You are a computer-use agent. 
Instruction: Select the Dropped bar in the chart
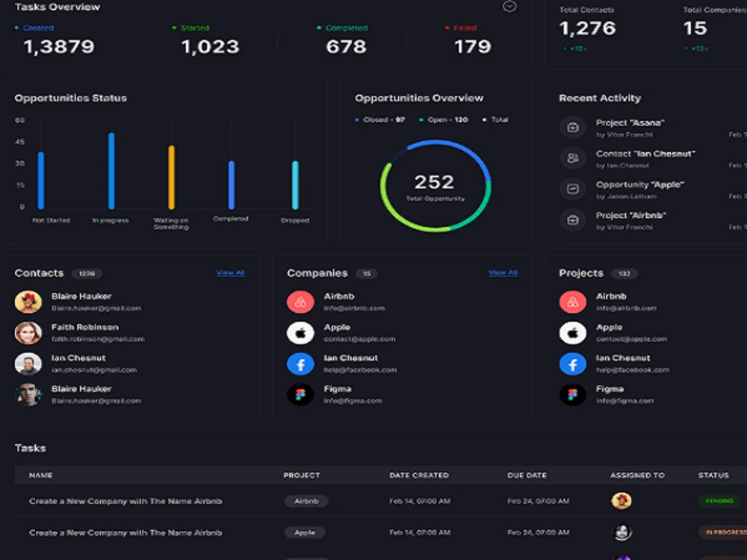tap(295, 184)
